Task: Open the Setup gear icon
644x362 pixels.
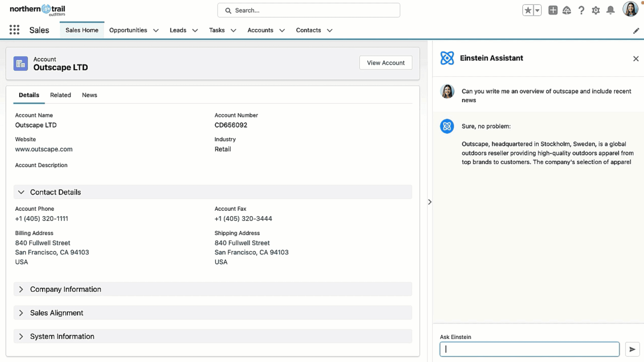Action: pos(596,10)
